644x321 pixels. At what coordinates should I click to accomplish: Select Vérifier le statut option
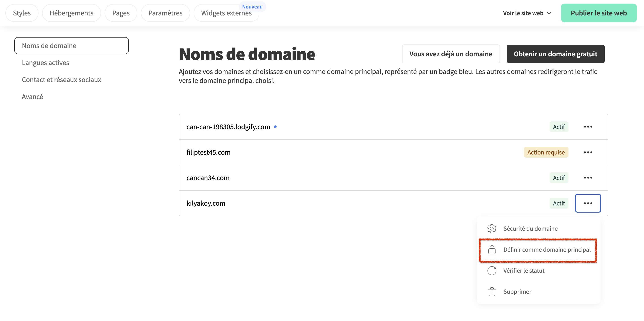click(x=538, y=270)
